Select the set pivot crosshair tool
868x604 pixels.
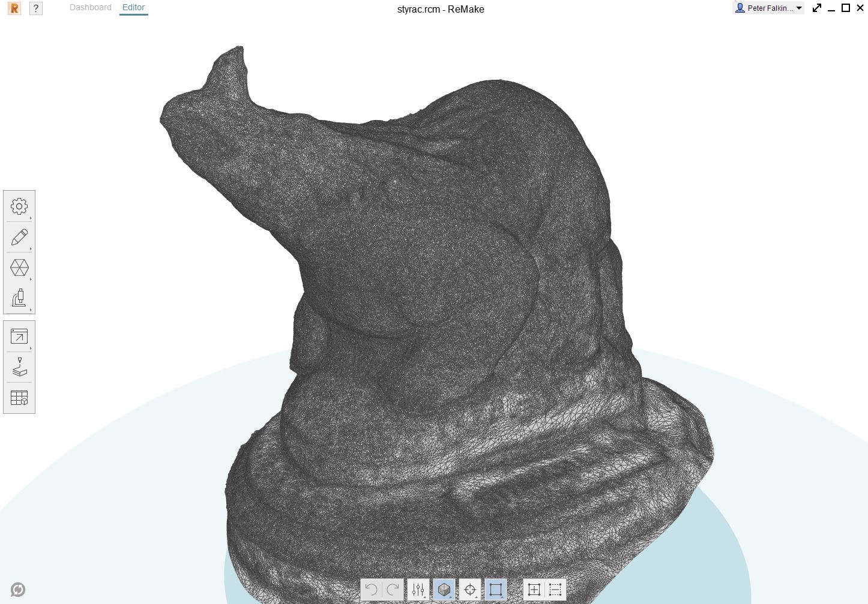pyautogui.click(x=470, y=589)
